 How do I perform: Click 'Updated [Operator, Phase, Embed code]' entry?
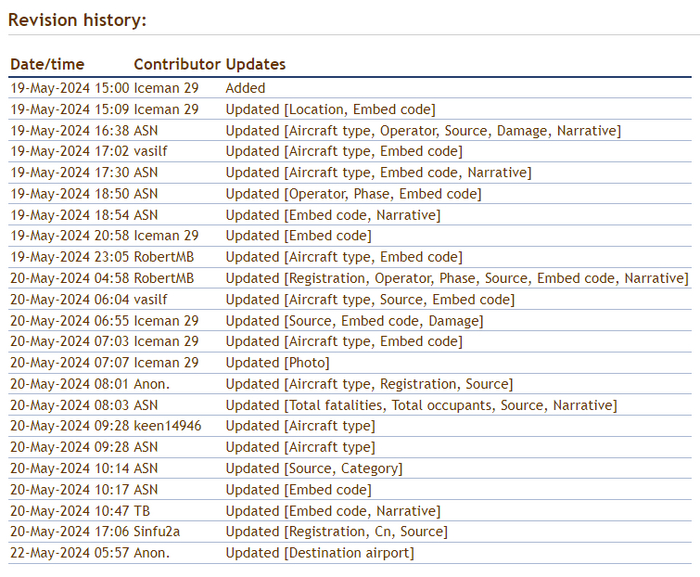pos(353,194)
